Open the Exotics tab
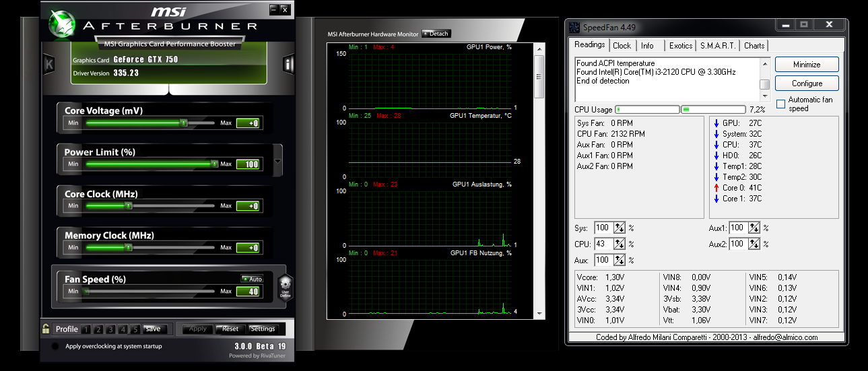 [681, 46]
